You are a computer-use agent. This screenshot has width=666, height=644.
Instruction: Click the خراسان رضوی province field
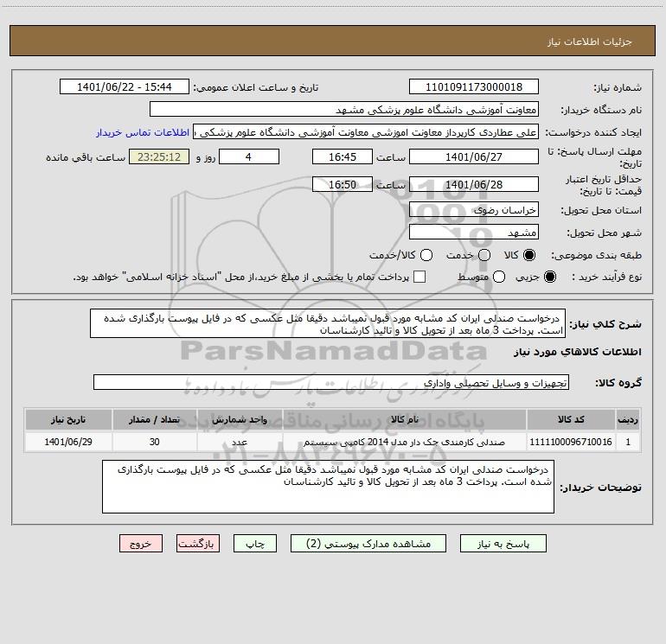click(x=474, y=210)
